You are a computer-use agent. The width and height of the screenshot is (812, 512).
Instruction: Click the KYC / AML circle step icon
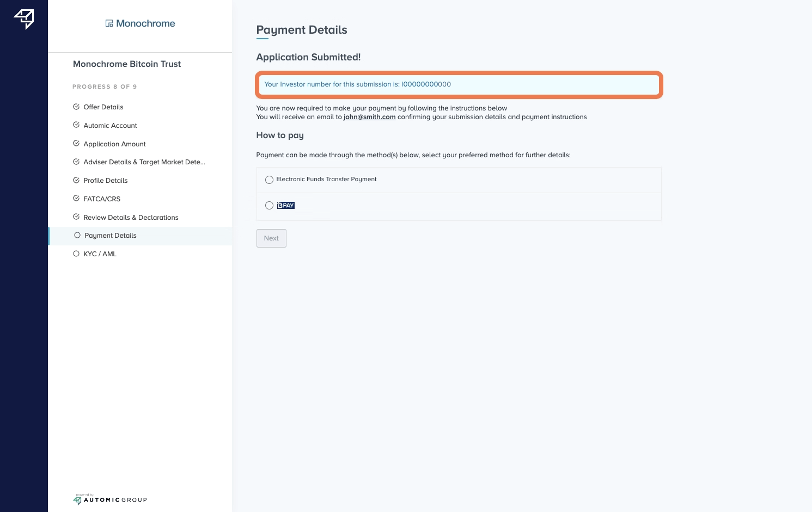pyautogui.click(x=76, y=254)
